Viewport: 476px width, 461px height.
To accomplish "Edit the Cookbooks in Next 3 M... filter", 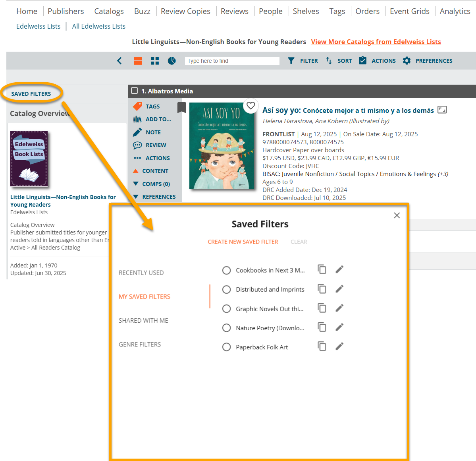I will [x=339, y=269].
